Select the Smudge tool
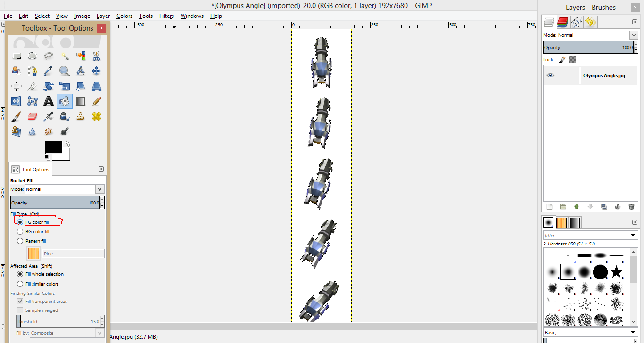 coord(49,131)
